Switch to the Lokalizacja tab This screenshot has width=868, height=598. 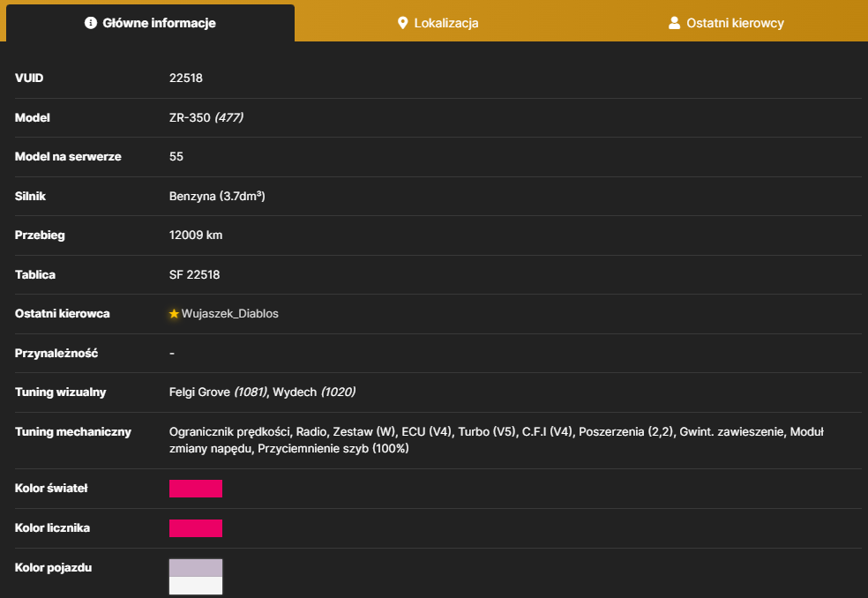(438, 23)
